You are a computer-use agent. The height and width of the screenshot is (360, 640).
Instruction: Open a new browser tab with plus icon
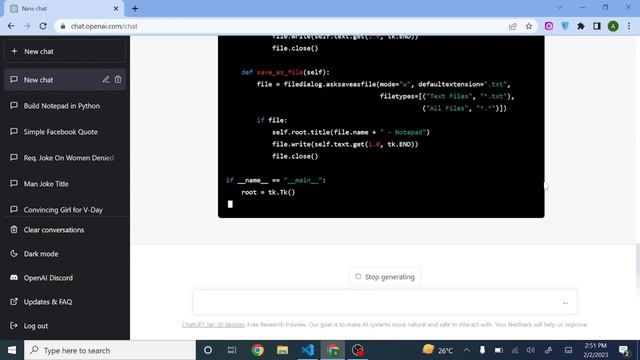[135, 8]
